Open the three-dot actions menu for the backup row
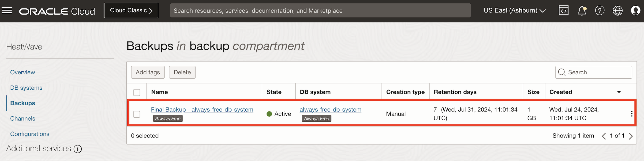 [x=632, y=114]
